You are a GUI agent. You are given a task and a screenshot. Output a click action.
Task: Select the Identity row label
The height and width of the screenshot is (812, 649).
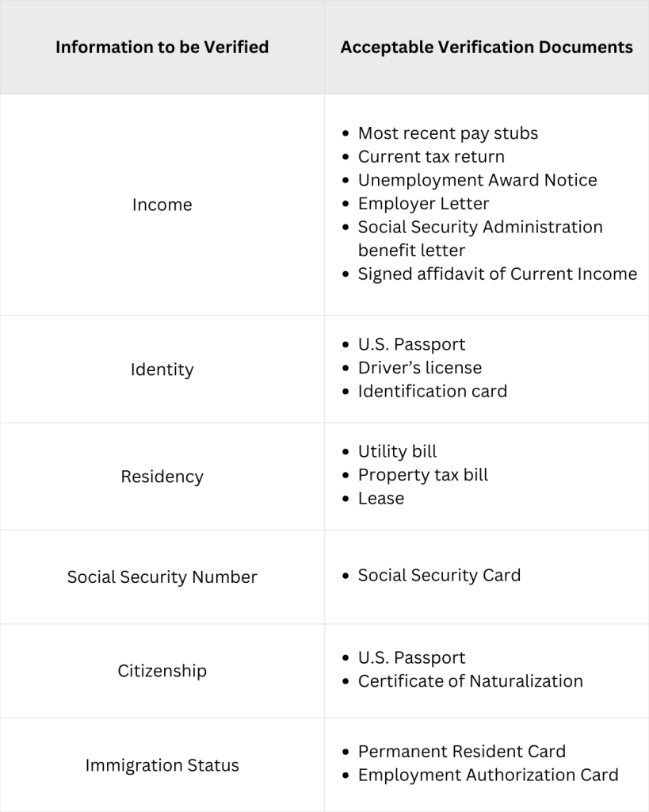[x=162, y=370]
